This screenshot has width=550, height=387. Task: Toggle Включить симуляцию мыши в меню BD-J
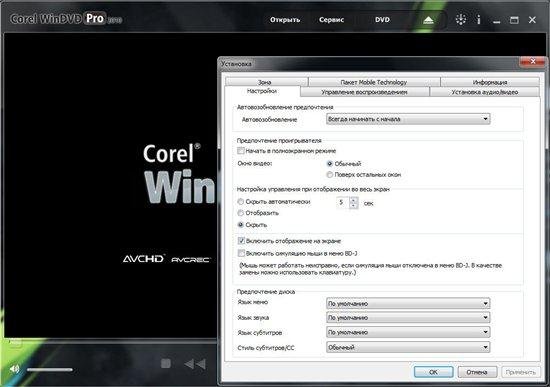click(x=241, y=253)
